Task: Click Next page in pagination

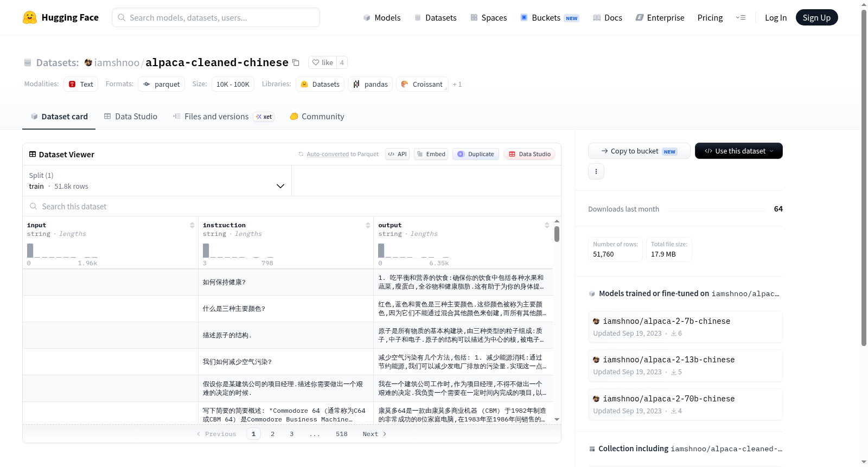Action: pos(374,434)
